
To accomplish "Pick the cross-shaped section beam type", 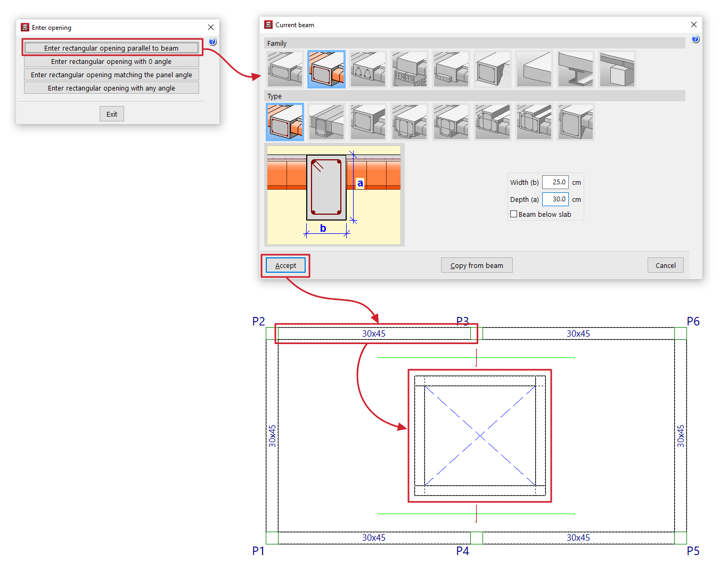I will tap(493, 122).
